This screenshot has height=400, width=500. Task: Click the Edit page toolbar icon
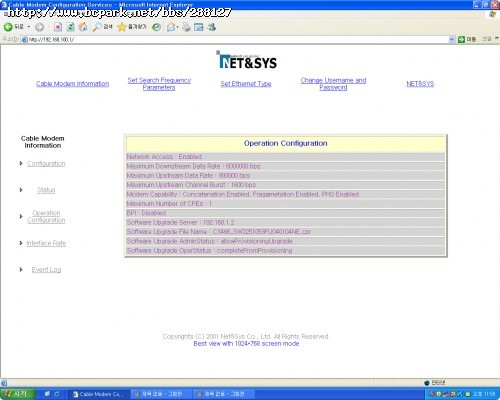199,27
